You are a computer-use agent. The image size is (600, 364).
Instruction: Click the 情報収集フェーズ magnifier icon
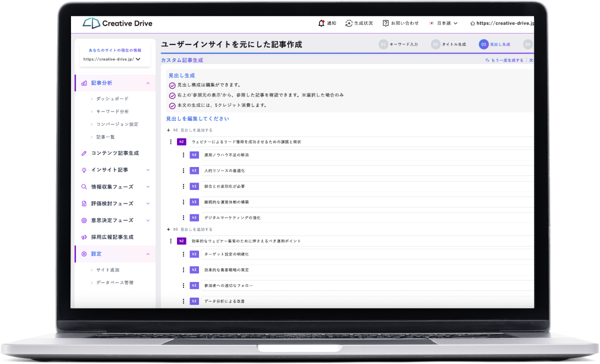(84, 186)
